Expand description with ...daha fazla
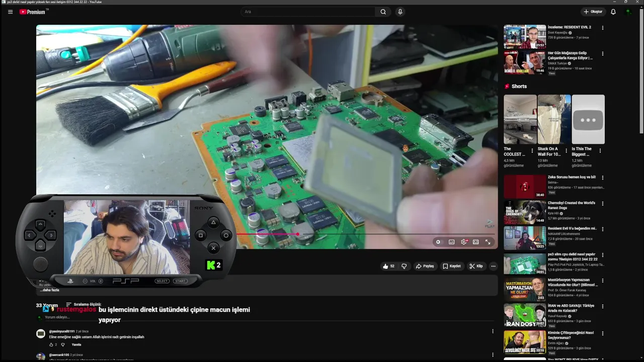Image resolution: width=644 pixels, height=362 pixels. click(50, 290)
